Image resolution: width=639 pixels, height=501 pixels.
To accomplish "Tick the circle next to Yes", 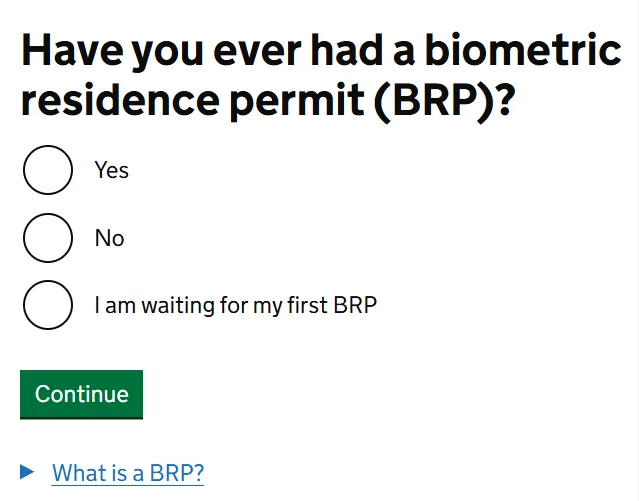I will pos(47,170).
